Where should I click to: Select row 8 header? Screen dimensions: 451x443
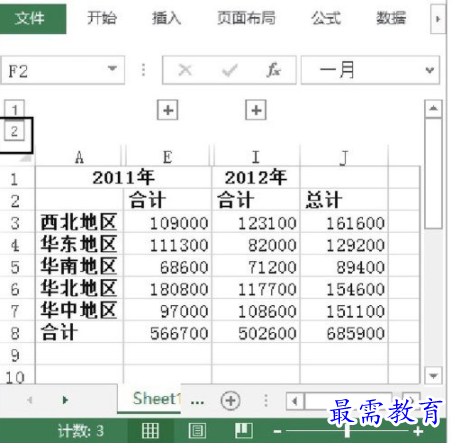coord(15,333)
